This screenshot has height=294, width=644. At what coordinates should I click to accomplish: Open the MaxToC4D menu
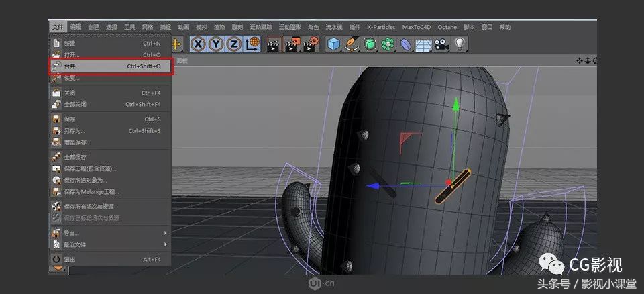point(417,27)
